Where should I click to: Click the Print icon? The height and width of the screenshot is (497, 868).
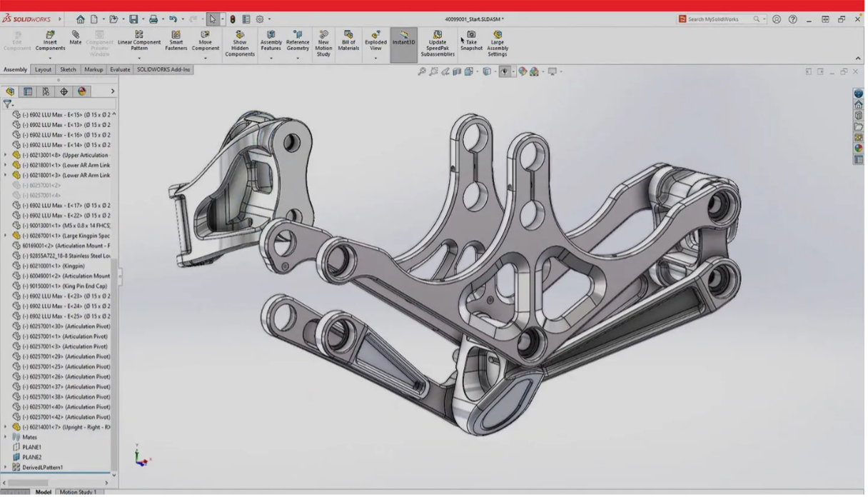[153, 19]
